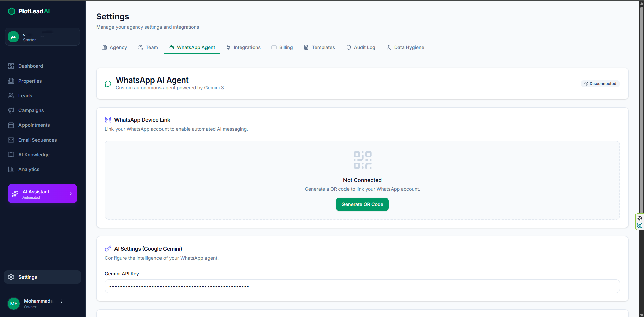
Task: Open the Starter agency switcher card
Action: (42, 37)
